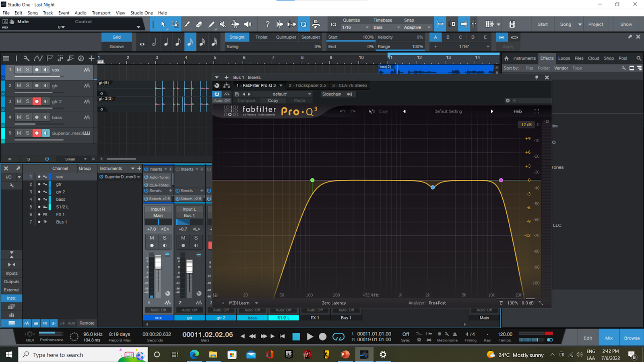Adjust the vox channel volume fader
The height and width of the screenshot is (362, 644).
click(158, 262)
